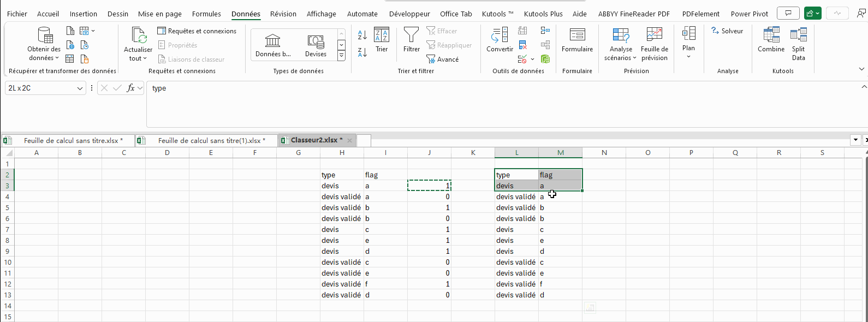Select the Données boursières data type

coord(273,45)
